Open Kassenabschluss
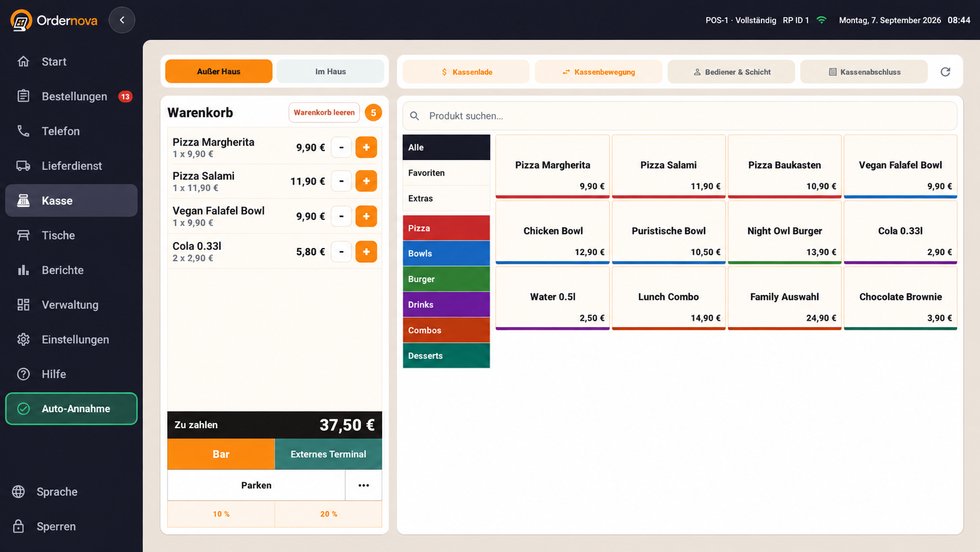Image resolution: width=980 pixels, height=552 pixels. pos(864,72)
